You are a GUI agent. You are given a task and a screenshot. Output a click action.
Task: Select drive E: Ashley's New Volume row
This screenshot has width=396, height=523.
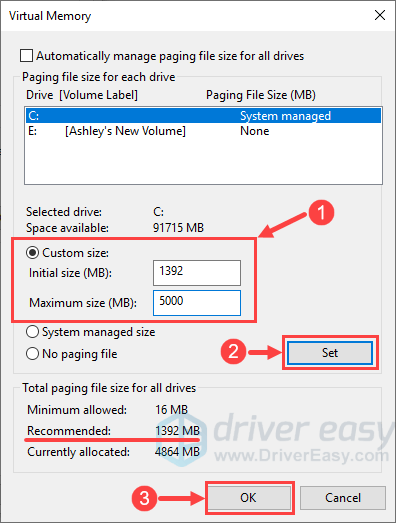203,131
